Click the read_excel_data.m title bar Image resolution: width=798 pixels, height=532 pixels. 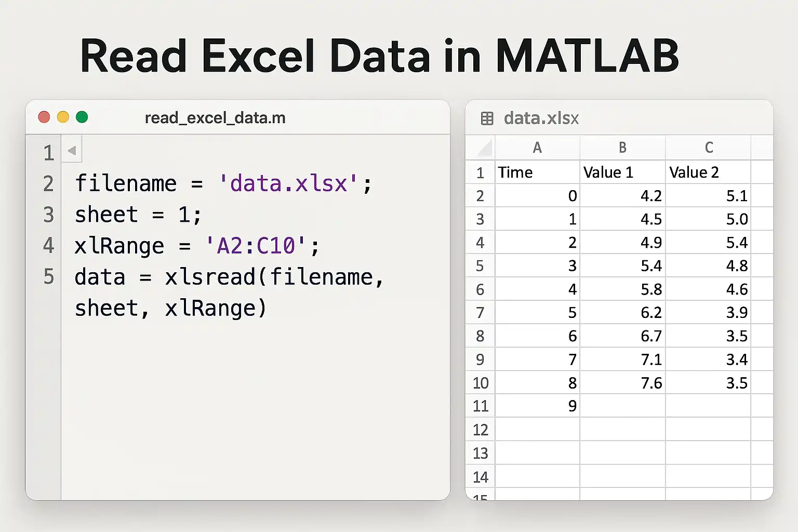[x=215, y=117]
